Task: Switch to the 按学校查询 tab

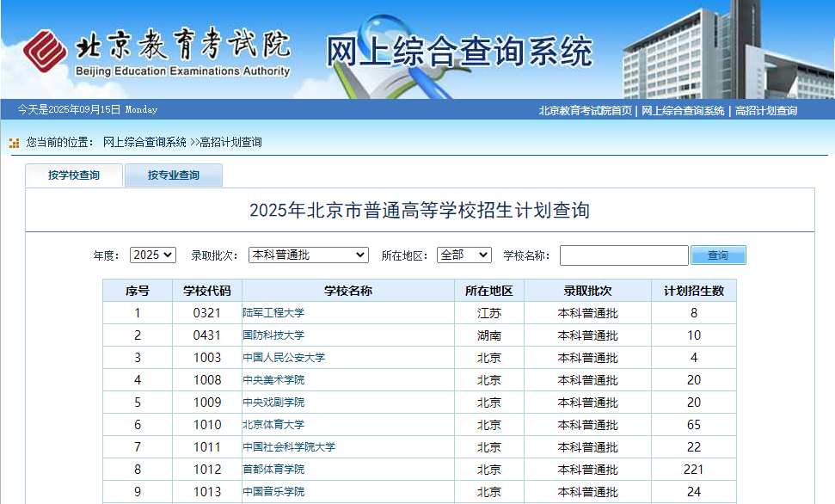Action: coord(74,175)
